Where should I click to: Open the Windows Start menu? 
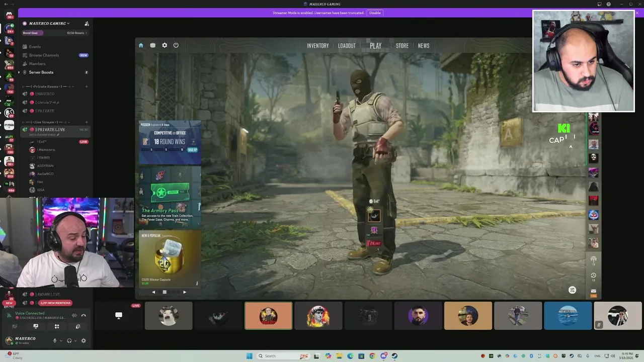point(250,356)
